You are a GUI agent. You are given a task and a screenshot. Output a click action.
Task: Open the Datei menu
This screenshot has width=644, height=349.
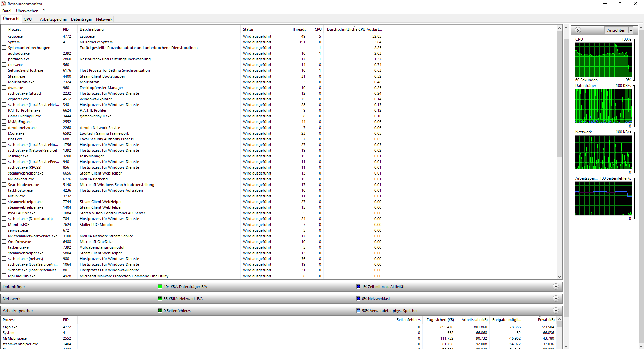[x=7, y=11]
